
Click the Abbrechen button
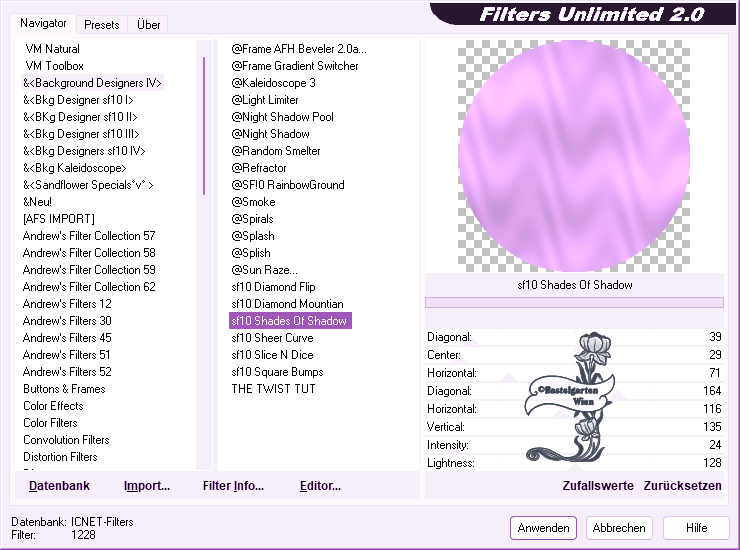coord(619,528)
